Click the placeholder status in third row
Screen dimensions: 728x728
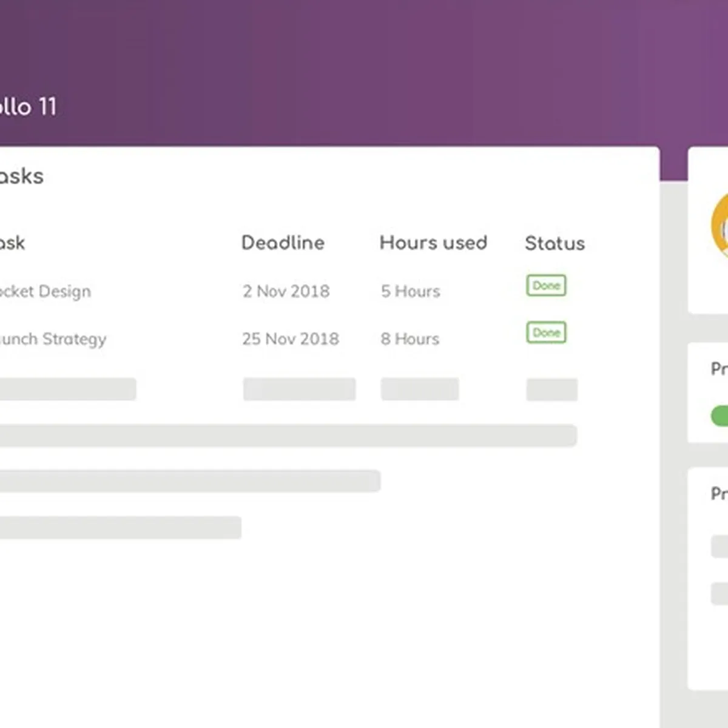coord(551,389)
